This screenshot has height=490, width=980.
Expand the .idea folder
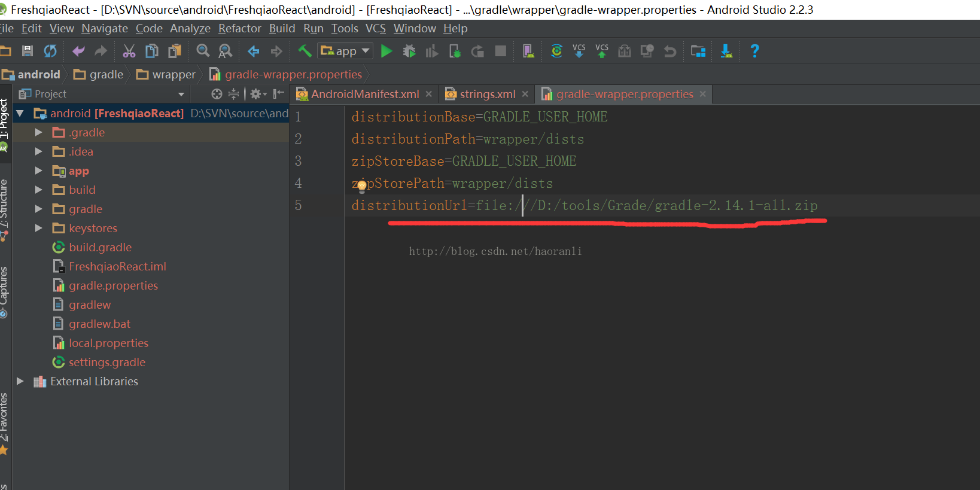coord(39,151)
